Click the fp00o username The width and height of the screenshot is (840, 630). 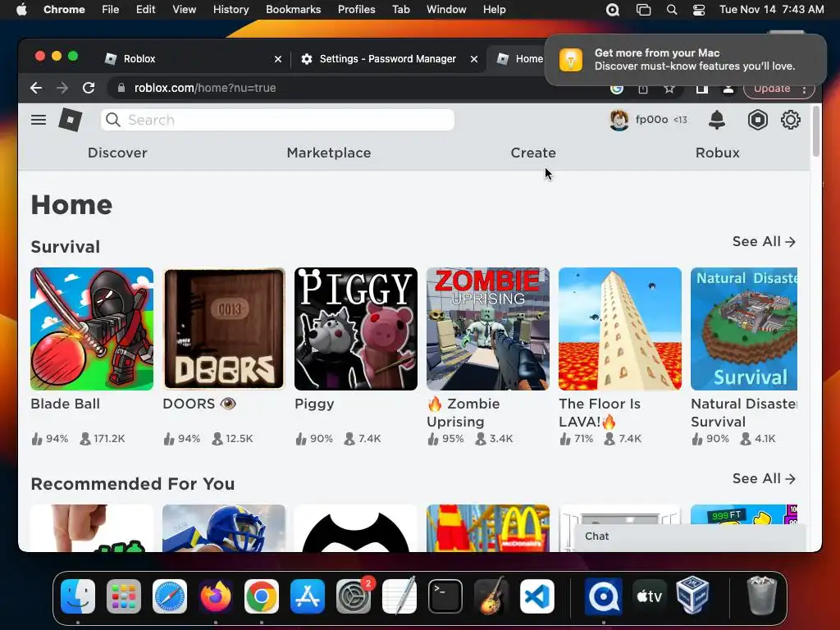[651, 120]
